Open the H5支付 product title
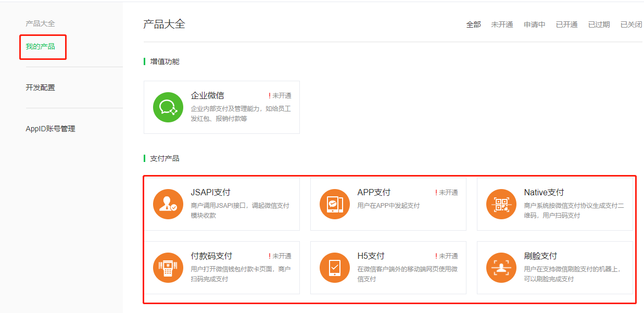This screenshot has height=313, width=644. (x=371, y=256)
